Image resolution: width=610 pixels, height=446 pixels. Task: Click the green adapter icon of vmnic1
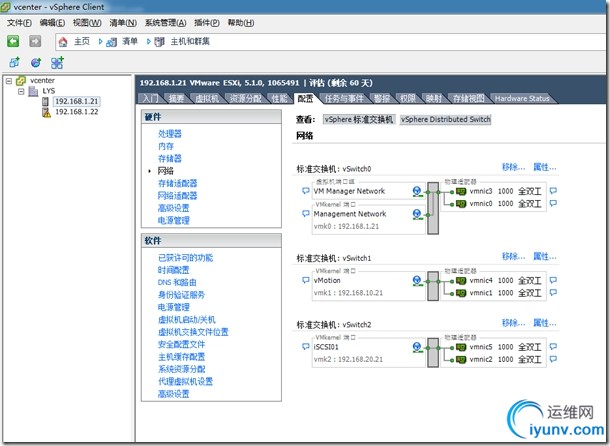461,293
